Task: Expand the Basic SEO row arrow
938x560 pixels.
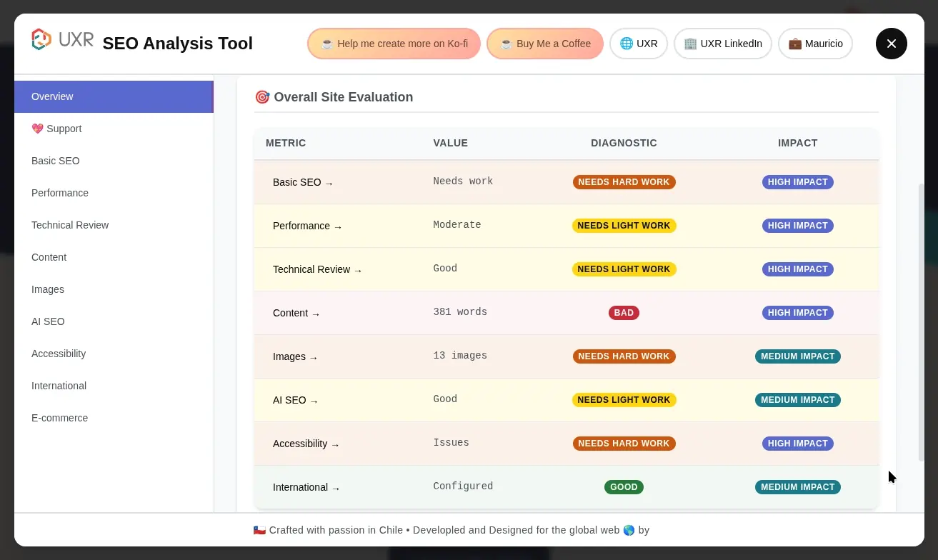Action: [329, 183]
